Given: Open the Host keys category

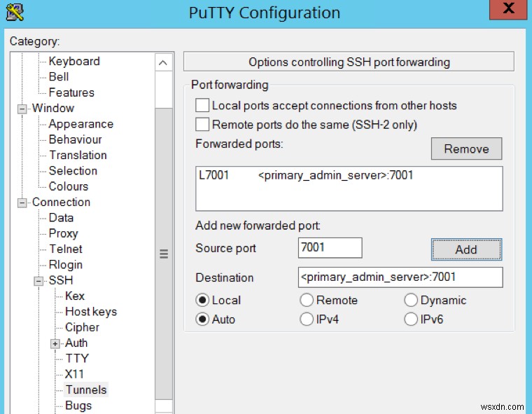Looking at the screenshot, I should [x=91, y=312].
